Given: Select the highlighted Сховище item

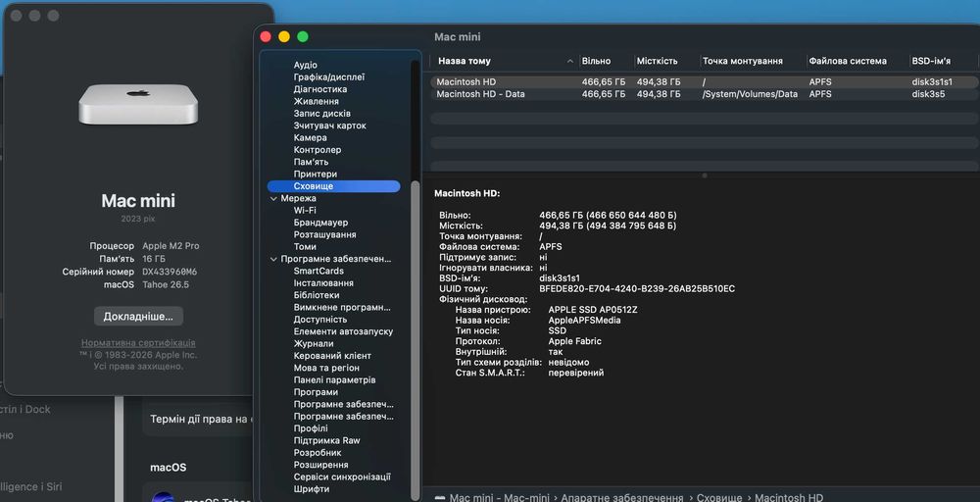Looking at the screenshot, I should (x=334, y=186).
